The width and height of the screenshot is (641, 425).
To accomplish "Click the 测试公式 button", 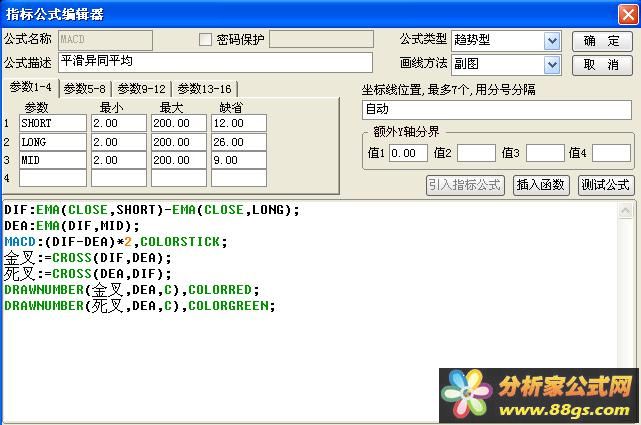I will [x=606, y=186].
